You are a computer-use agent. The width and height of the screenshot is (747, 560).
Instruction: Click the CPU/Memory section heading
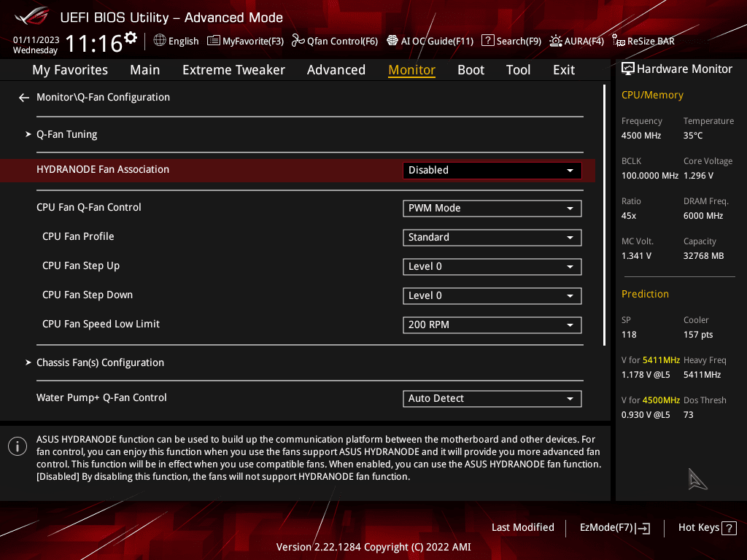[x=652, y=96]
